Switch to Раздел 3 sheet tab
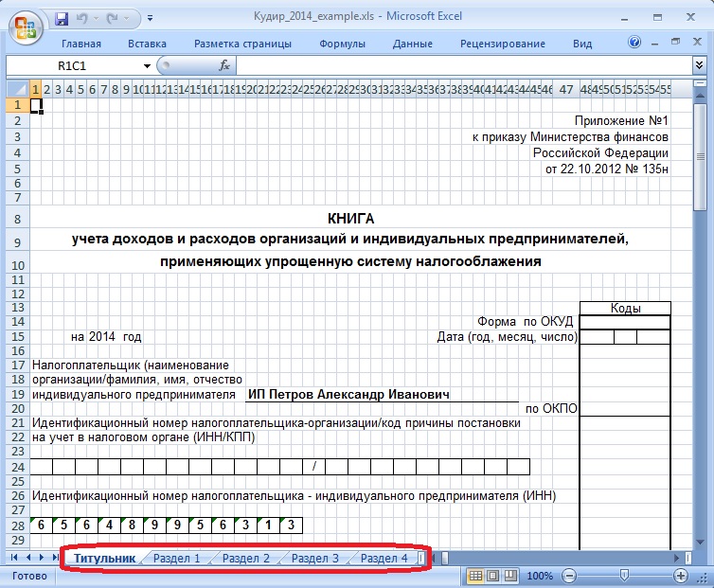The width and height of the screenshot is (714, 588). pos(315,559)
